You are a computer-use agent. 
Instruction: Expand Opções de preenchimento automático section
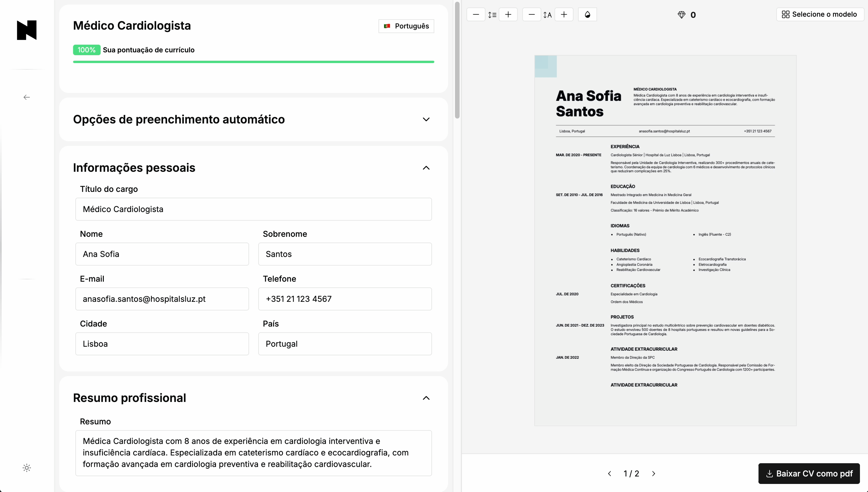pos(426,119)
